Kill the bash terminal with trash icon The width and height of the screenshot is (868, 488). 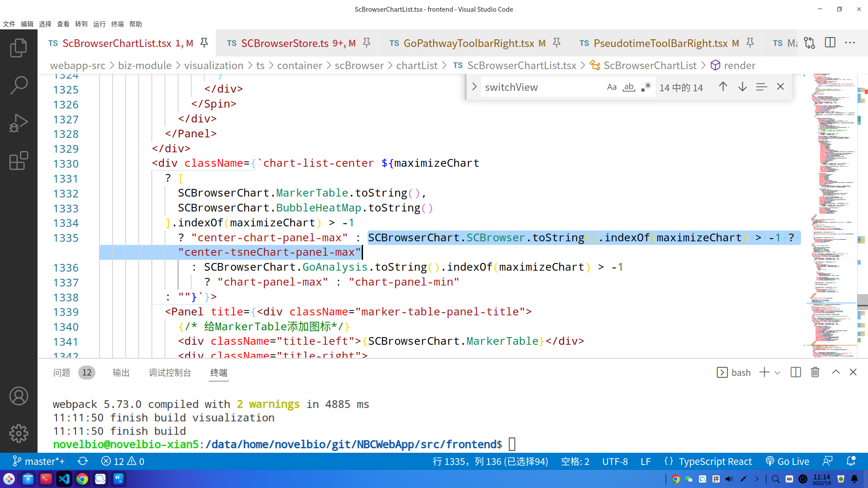(x=815, y=372)
